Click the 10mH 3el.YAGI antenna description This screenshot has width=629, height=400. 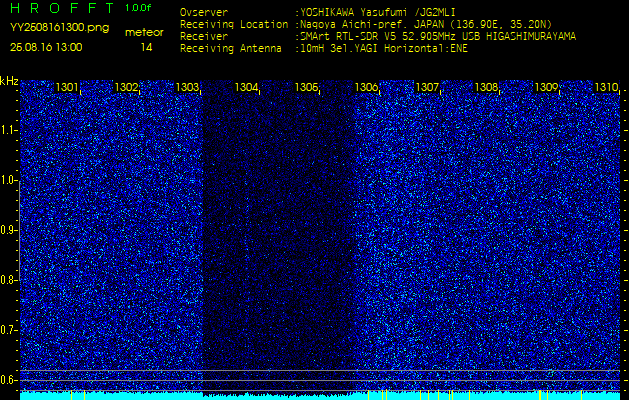384,49
